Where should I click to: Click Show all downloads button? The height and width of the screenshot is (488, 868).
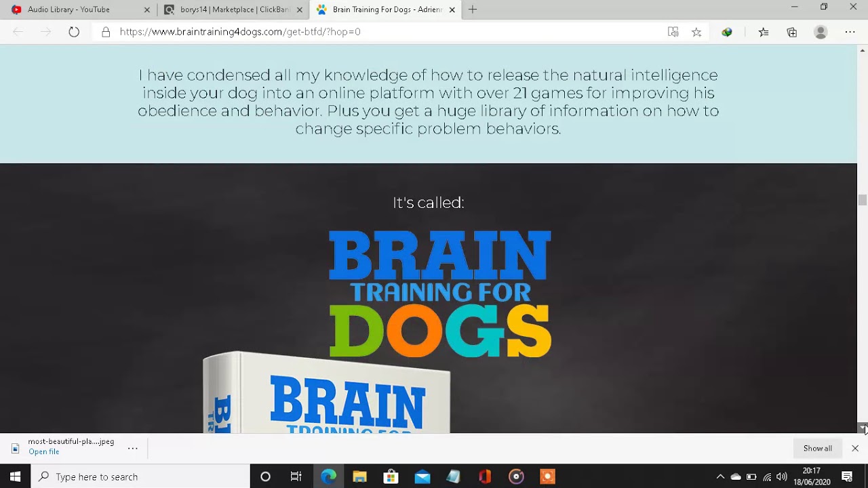tap(817, 448)
